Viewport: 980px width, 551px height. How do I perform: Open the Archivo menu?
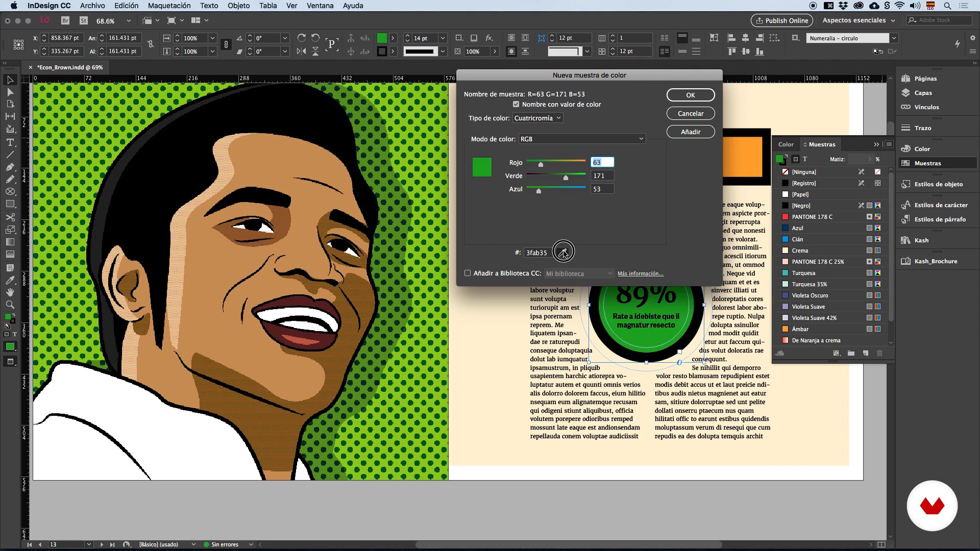click(x=92, y=6)
